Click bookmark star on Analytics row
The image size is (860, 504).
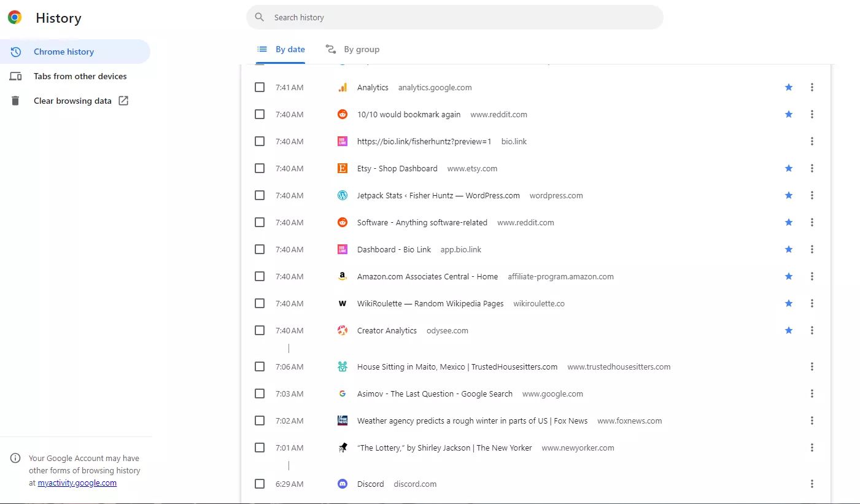point(789,87)
